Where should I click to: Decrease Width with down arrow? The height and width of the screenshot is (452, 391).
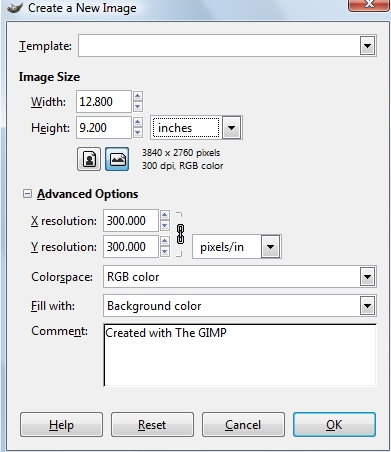[138, 107]
